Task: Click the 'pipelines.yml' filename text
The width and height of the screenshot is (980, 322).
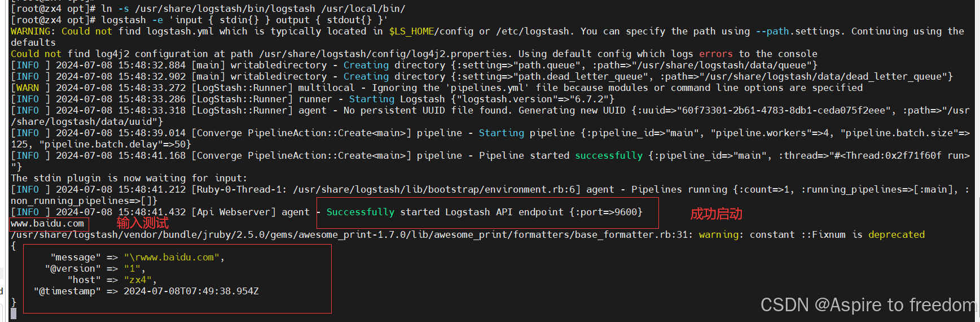Action: [x=487, y=88]
